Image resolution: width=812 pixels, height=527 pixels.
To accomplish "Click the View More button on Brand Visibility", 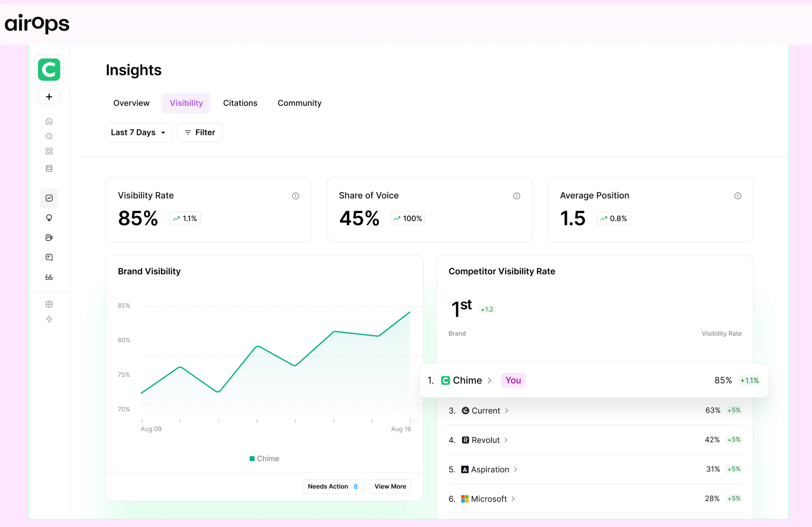I will pos(390,486).
